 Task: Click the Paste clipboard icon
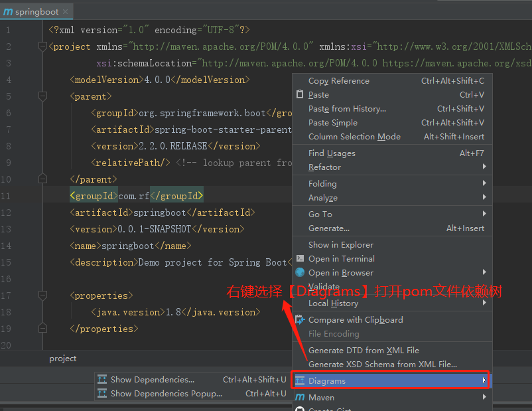click(300, 94)
